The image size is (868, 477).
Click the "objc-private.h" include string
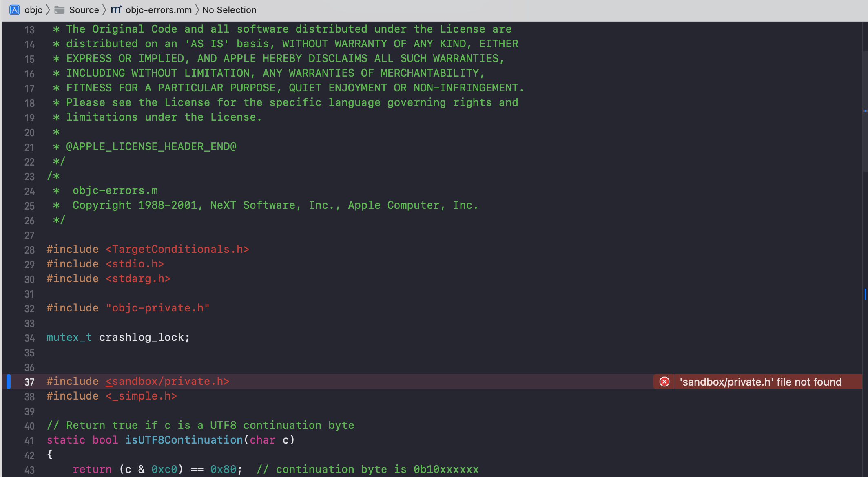coord(157,308)
